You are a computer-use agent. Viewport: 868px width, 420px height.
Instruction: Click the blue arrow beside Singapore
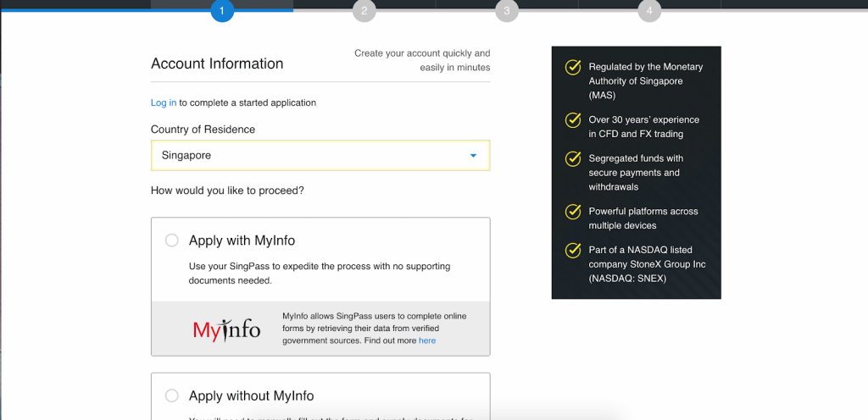coord(473,156)
